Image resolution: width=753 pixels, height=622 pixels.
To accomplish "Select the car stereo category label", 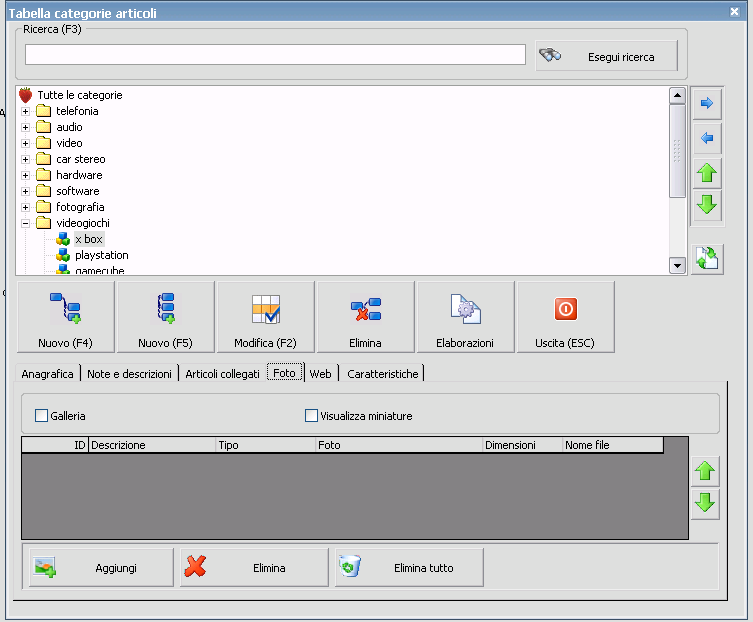I will [x=81, y=159].
